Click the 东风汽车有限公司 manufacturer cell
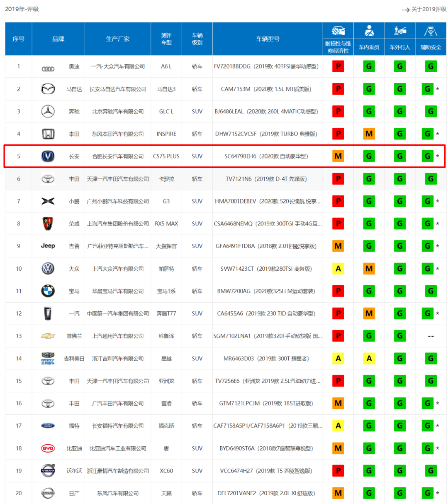 [x=118, y=493]
